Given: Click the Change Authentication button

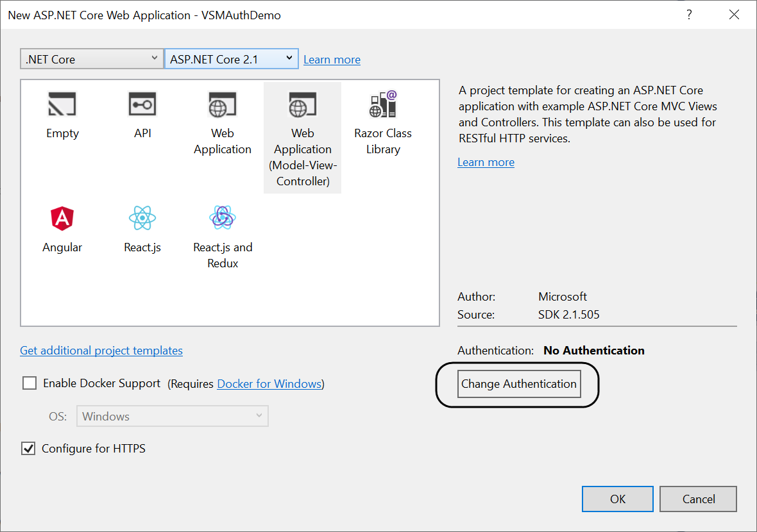Looking at the screenshot, I should point(518,384).
